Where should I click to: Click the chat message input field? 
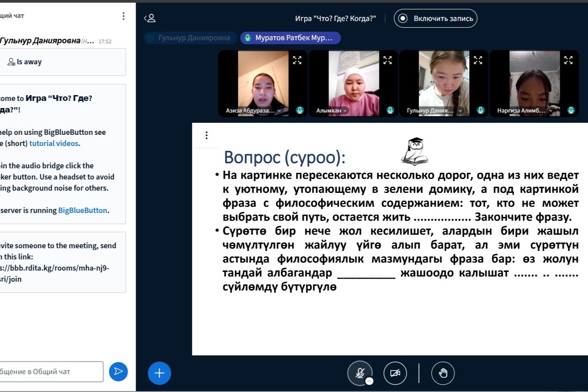51,371
